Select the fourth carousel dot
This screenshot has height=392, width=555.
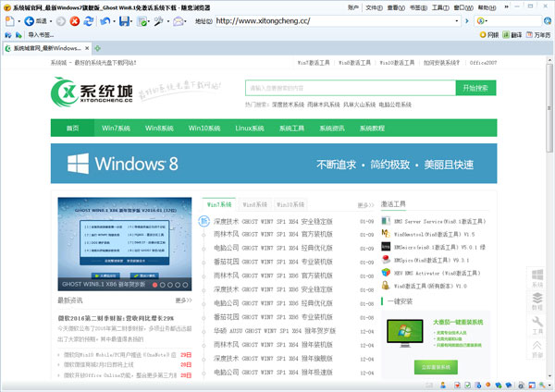(x=178, y=285)
